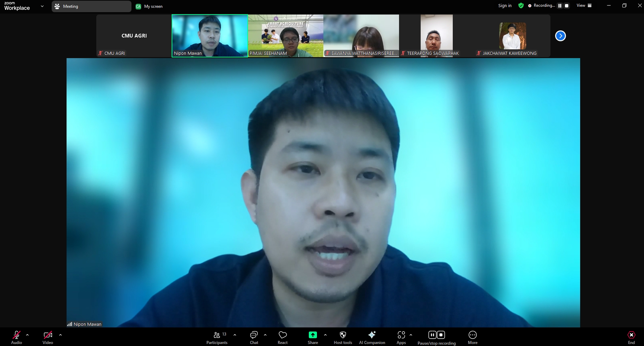Switch to the Meeting tab
Image resolution: width=644 pixels, height=346 pixels.
click(x=91, y=6)
